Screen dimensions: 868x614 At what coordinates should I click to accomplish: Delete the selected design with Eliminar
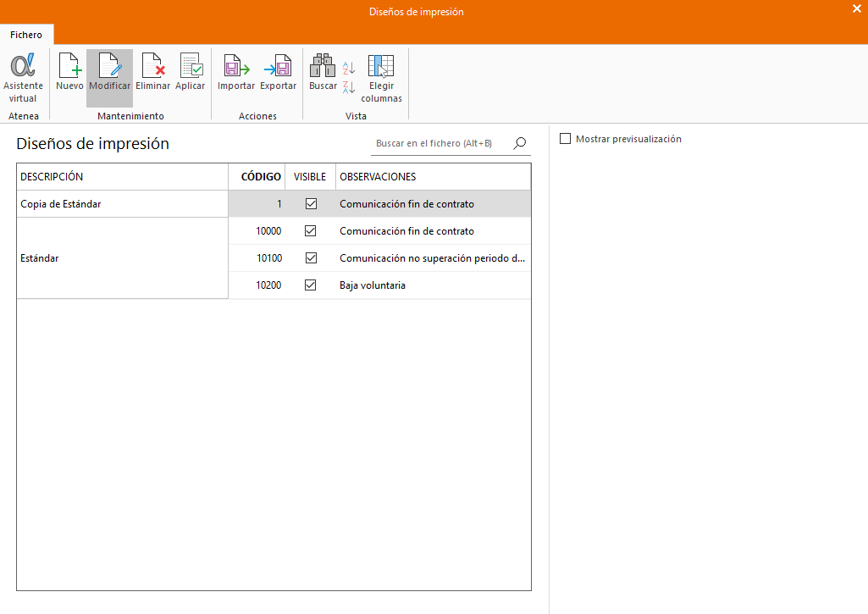(152, 72)
